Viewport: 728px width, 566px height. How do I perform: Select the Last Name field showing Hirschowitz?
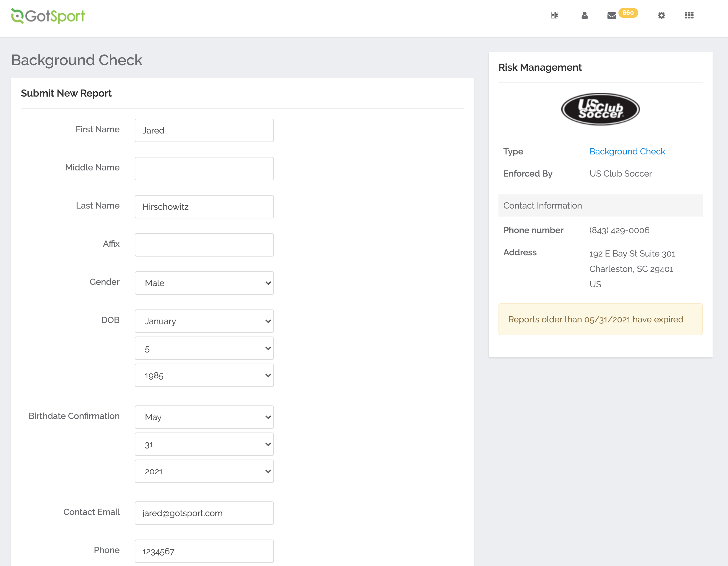coord(204,207)
